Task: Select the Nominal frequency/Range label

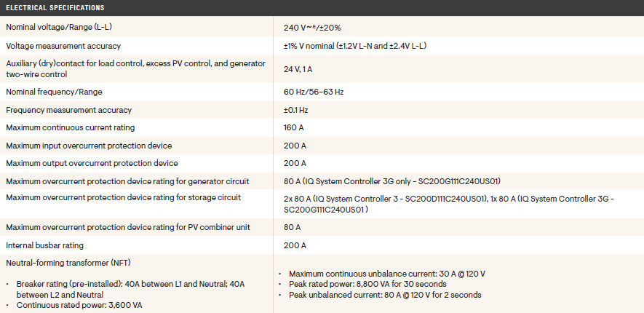Action: [54, 92]
